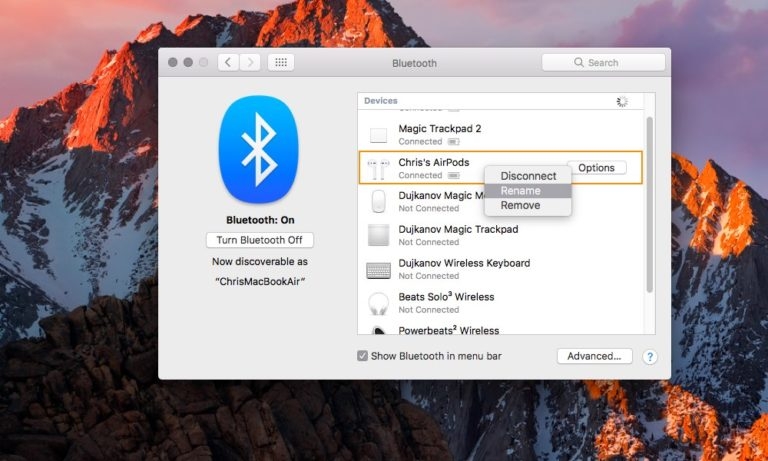Click the Dujkanov Magic Mouse icon

point(378,201)
